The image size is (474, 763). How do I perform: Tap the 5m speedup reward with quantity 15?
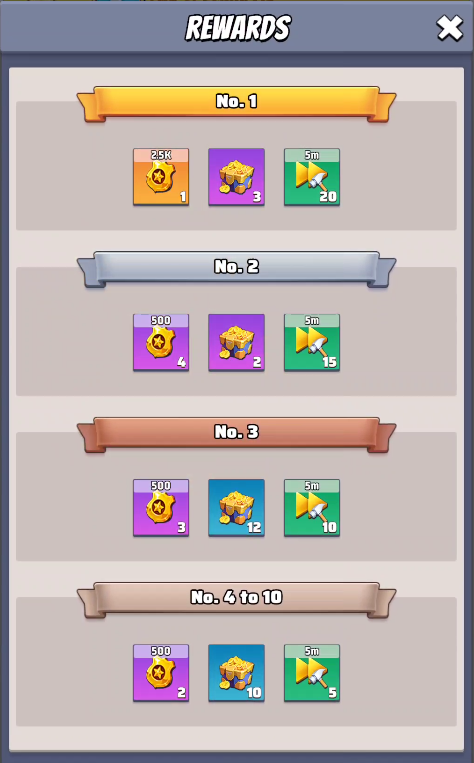pyautogui.click(x=312, y=342)
